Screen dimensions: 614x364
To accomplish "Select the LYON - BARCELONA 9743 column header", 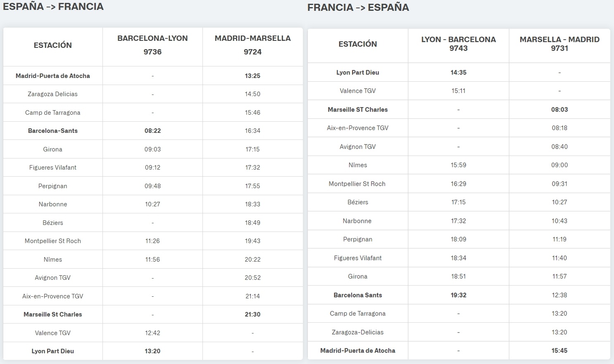I will coord(458,44).
